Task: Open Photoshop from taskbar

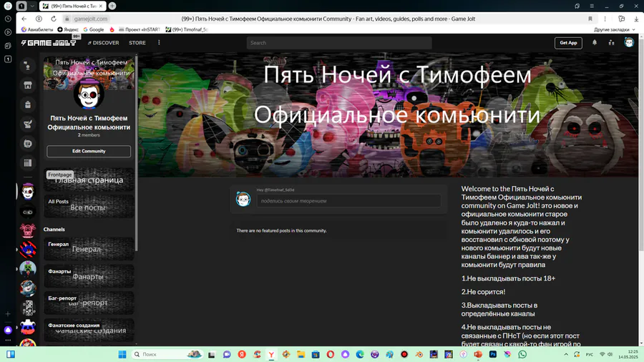Action: (x=493, y=354)
